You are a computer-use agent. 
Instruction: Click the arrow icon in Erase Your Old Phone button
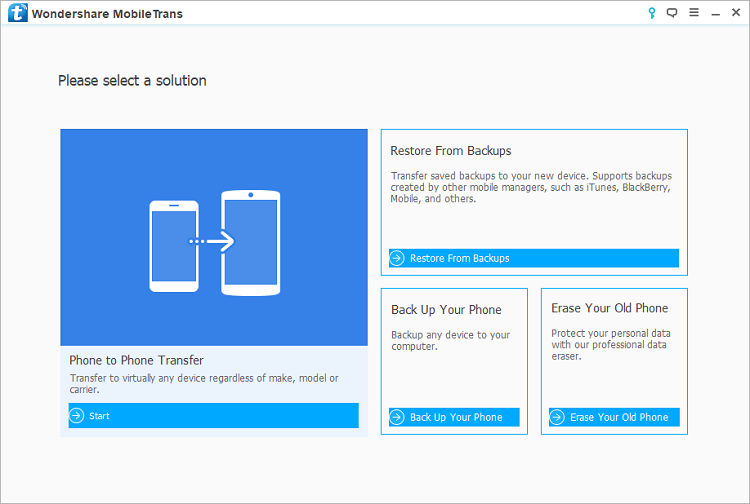557,417
